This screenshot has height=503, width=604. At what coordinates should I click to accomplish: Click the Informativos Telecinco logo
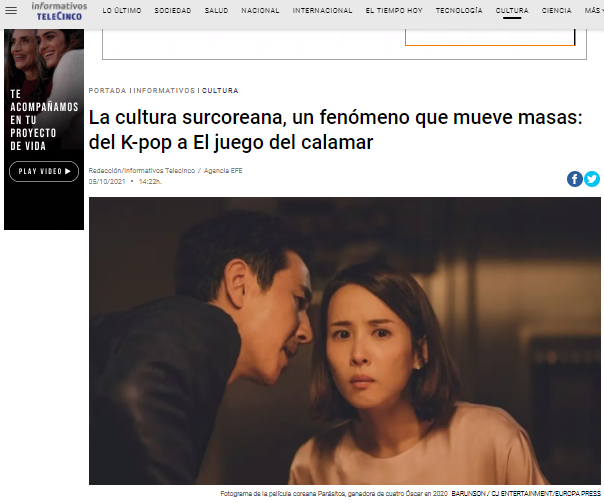click(59, 11)
